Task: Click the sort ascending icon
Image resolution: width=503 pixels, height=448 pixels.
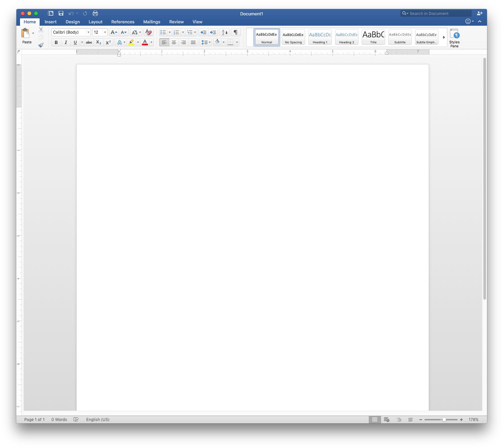Action: point(224,32)
